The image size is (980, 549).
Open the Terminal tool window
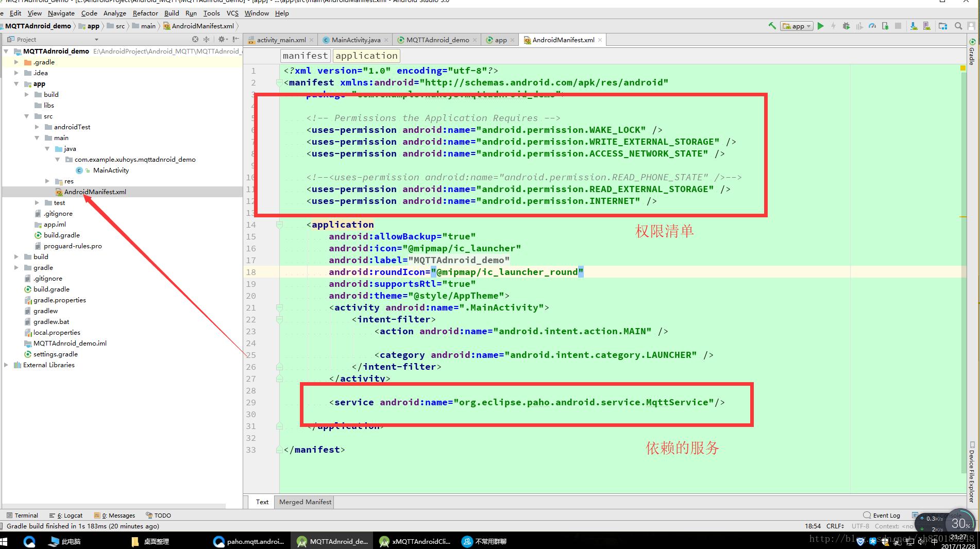22,515
